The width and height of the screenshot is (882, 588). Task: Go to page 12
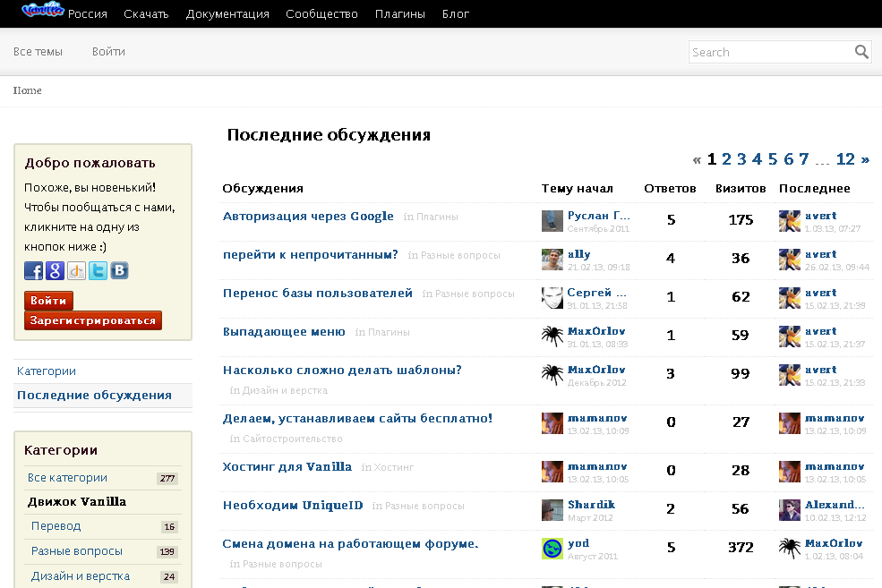[x=845, y=159]
